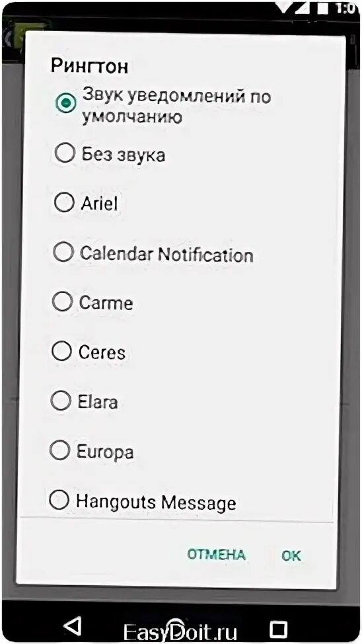This screenshot has height=644, width=362.
Task: Tap the recent apps square icon
Action: (279, 628)
